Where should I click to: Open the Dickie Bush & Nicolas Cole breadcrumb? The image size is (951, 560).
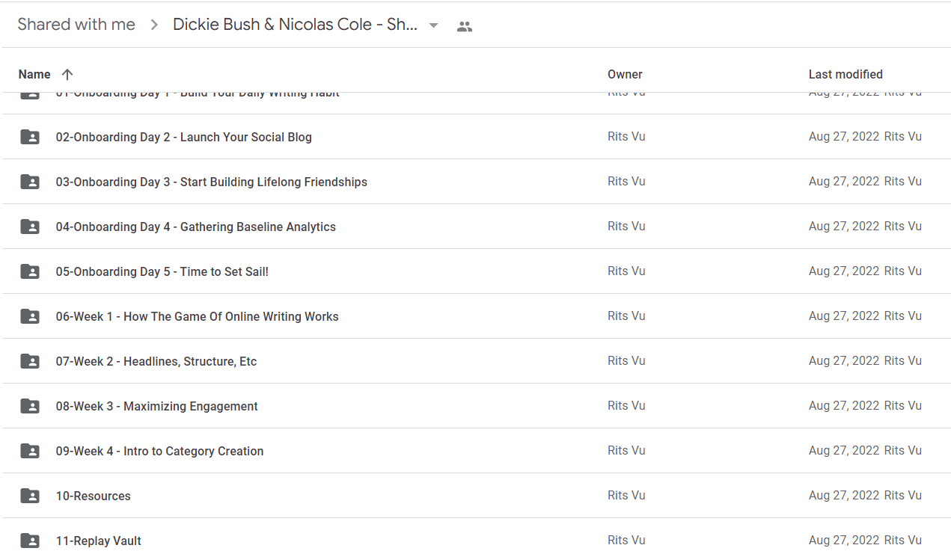point(295,25)
